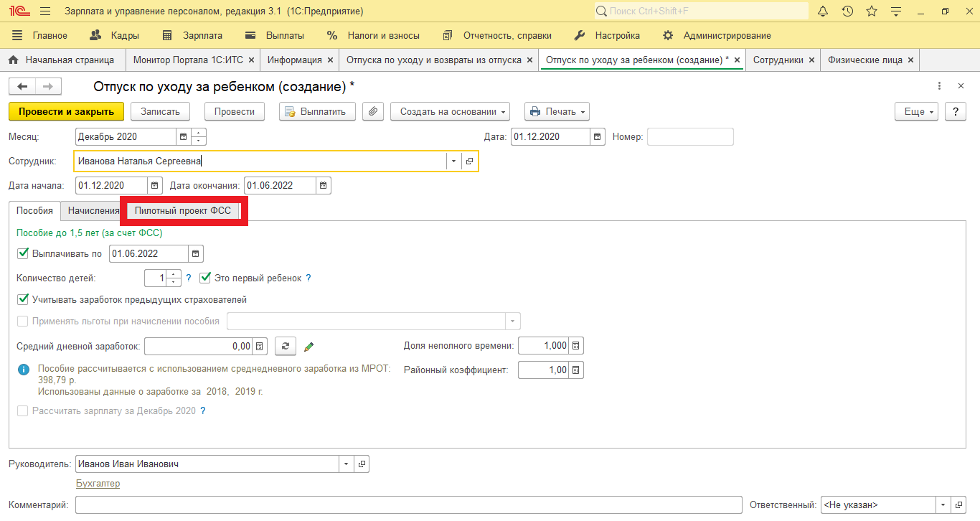
Task: Disable Учитывать заработок предыдущих страхователей
Action: [23, 299]
